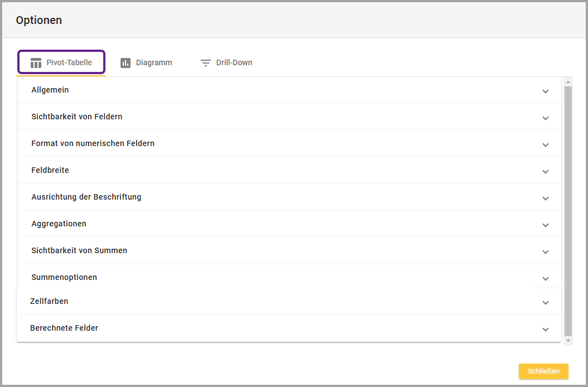The image size is (588, 387).
Task: Click the Drill-Down filter lines icon
Action: pyautogui.click(x=206, y=63)
